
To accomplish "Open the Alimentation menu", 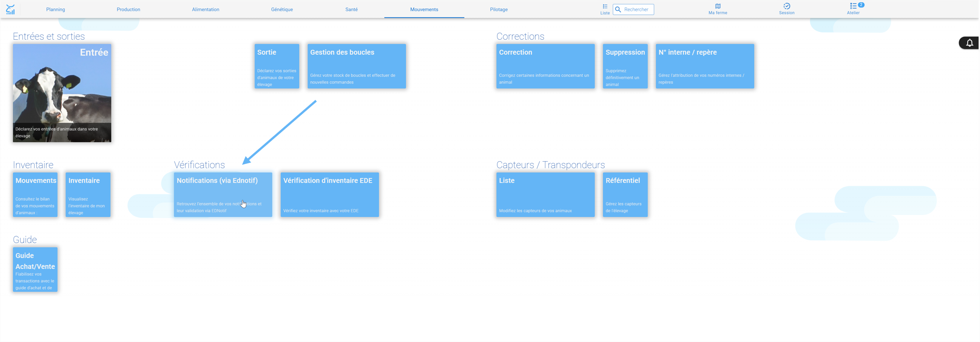I will tap(206, 10).
